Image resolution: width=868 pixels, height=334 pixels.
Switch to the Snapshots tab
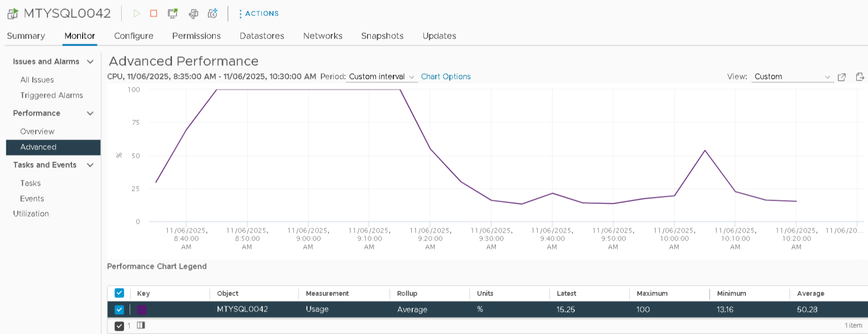point(382,36)
